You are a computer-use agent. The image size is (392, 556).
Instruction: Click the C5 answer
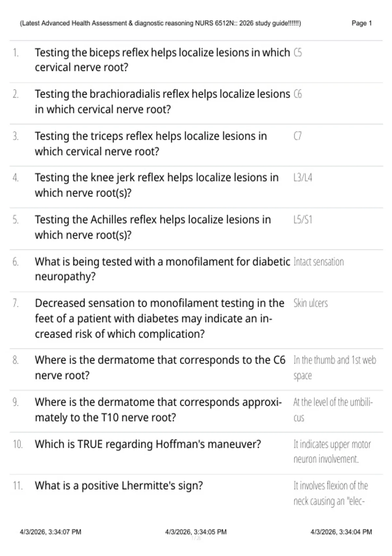(298, 52)
